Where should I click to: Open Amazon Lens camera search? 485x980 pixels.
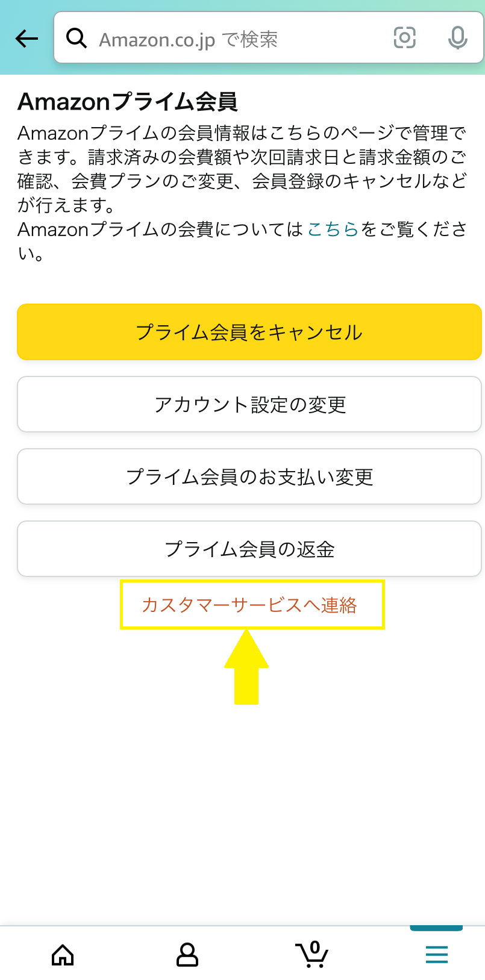(x=404, y=38)
